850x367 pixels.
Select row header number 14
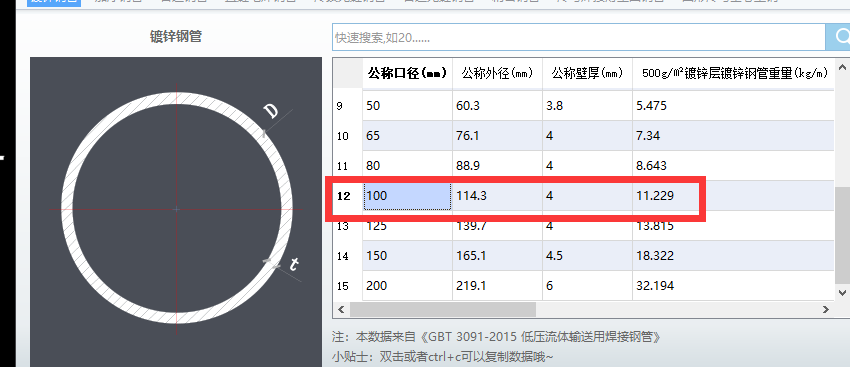coord(347,255)
